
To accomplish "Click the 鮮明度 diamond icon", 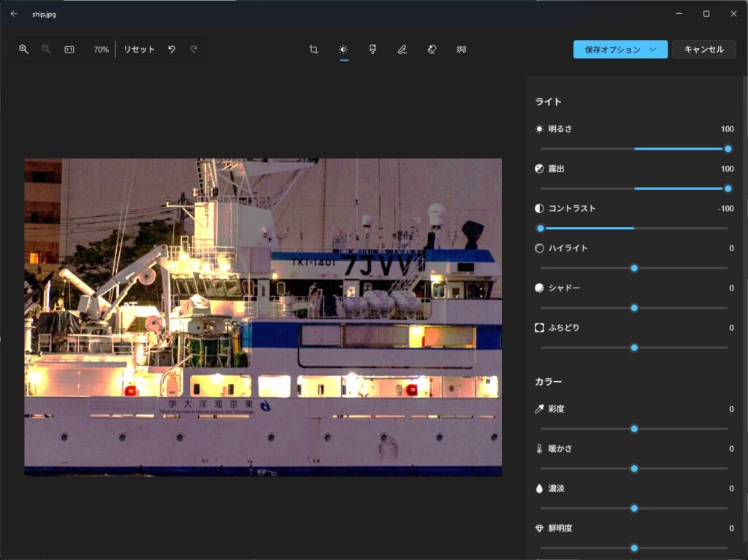I will (539, 528).
